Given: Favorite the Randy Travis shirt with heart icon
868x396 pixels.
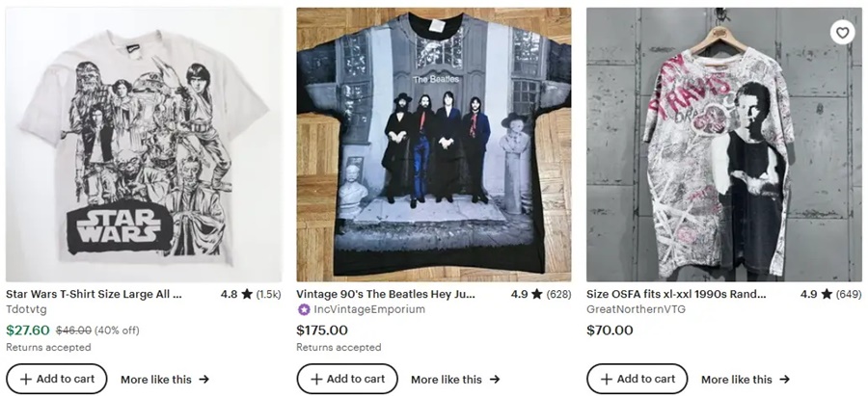Looking at the screenshot, I should [x=842, y=33].
